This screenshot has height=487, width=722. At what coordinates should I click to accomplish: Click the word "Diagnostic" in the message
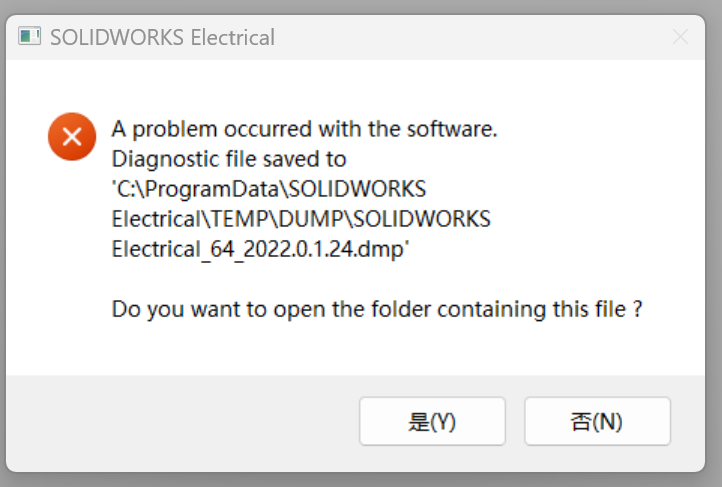tap(158, 159)
